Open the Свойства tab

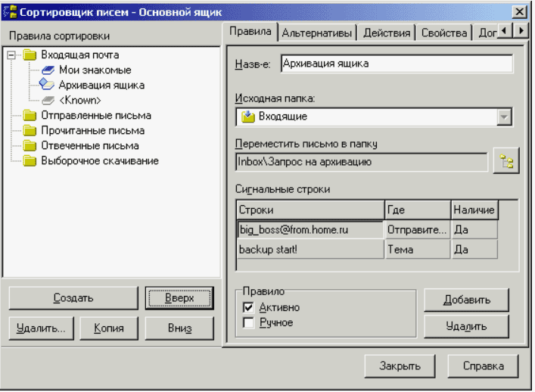tap(444, 33)
